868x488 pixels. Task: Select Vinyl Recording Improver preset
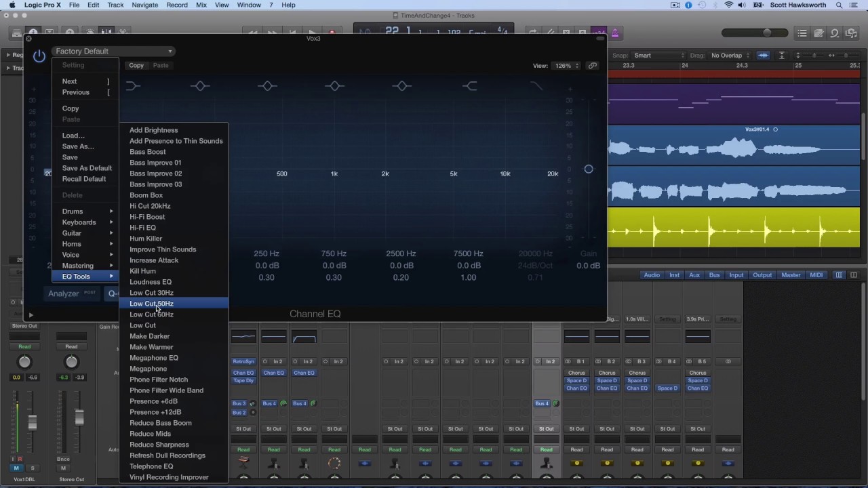(174, 477)
